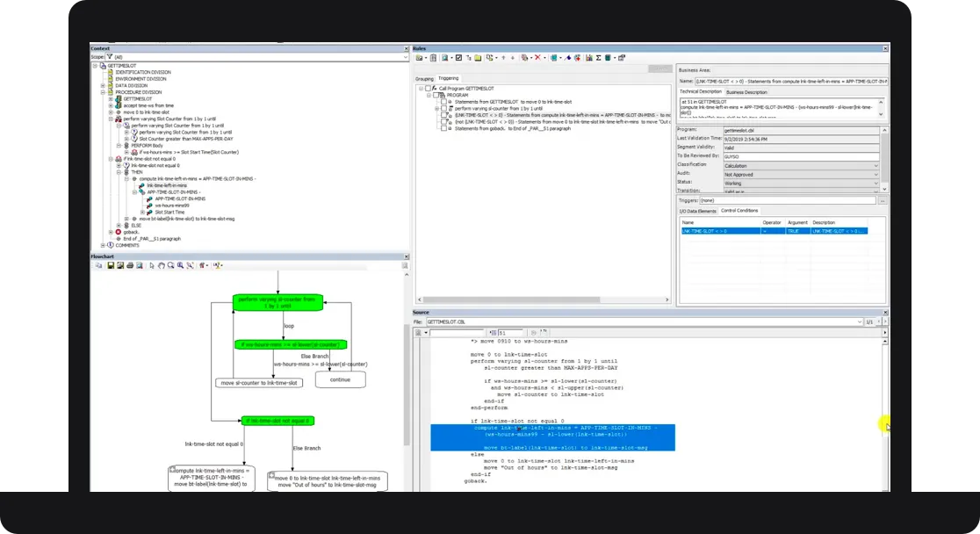Click the forward navigation arrow in Source header
Screen dimensions: 980x534
885,321
